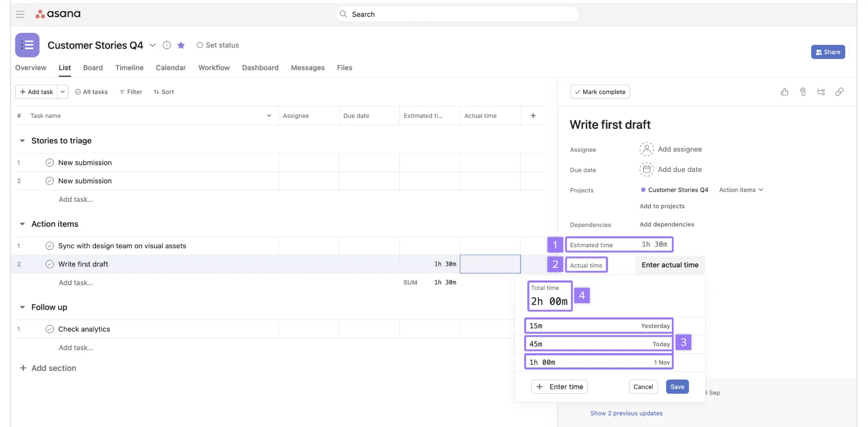The image size is (868, 427).
Task: Select the 15m Yesterday time entry
Action: [599, 326]
